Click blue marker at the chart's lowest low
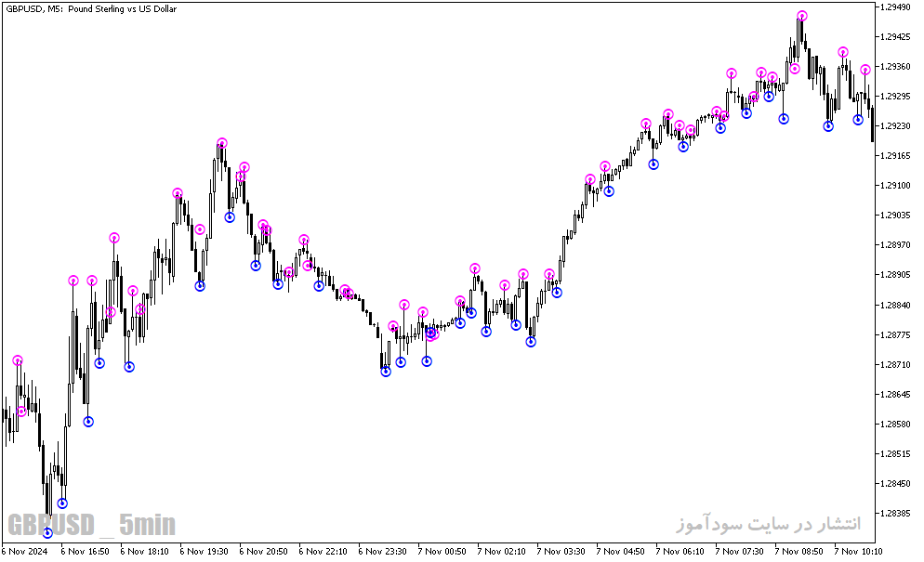This screenshot has height=562, width=924. click(47, 533)
